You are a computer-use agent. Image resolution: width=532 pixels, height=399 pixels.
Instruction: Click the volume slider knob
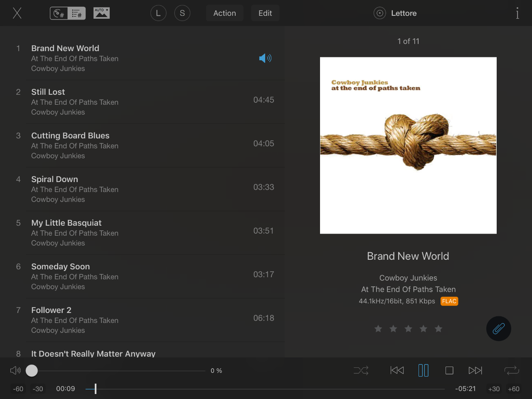(32, 370)
